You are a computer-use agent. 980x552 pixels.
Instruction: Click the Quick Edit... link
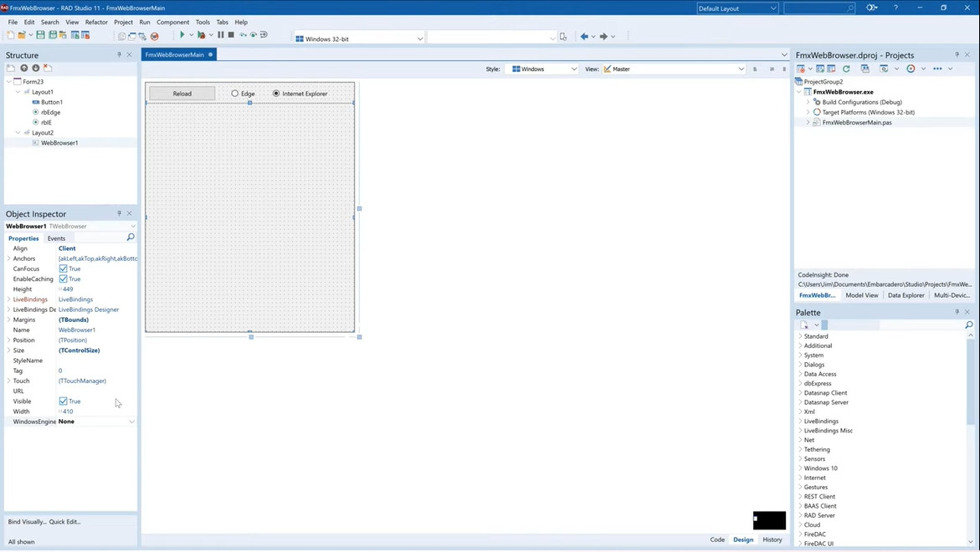(65, 521)
